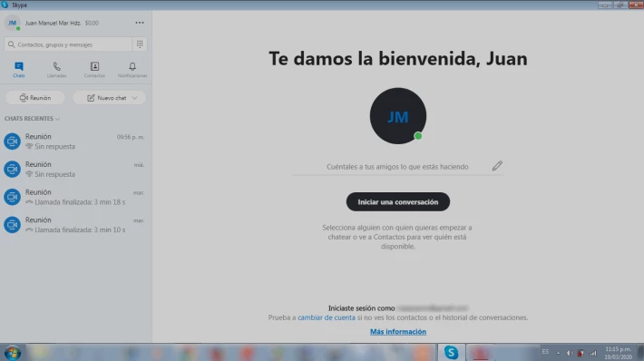The height and width of the screenshot is (361, 644).
Task: Click the meeting icon of the 3 min 18 s chat
Action: click(x=13, y=197)
